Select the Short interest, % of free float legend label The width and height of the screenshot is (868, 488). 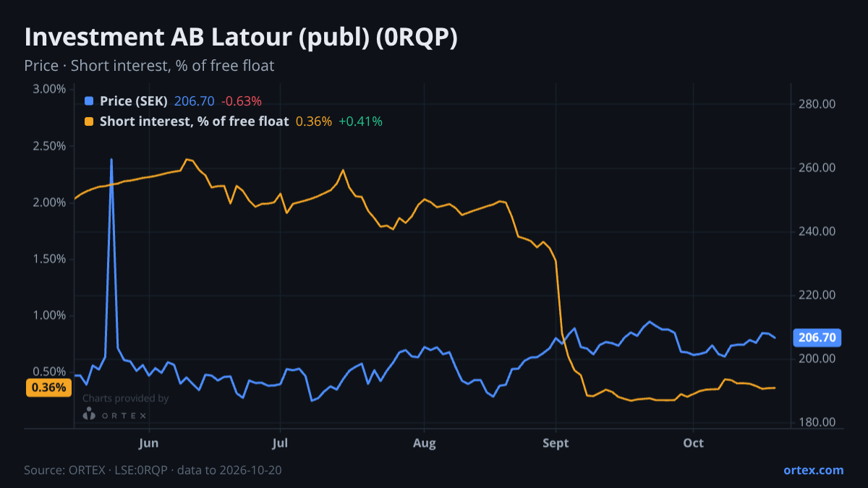(x=194, y=121)
